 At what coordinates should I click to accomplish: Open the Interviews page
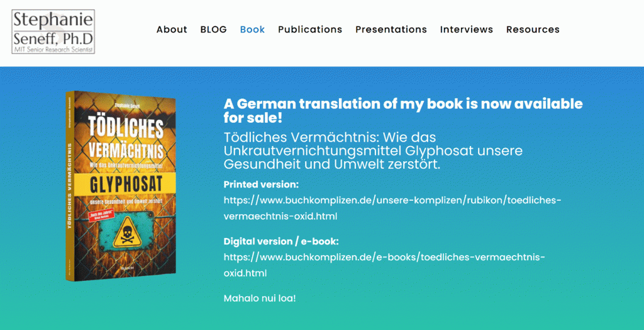pos(467,30)
